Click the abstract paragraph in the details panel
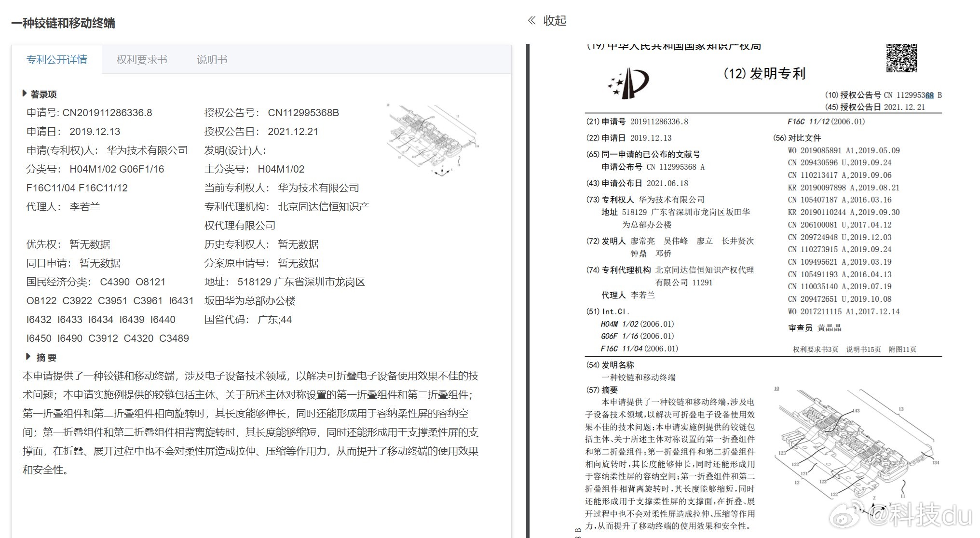This screenshot has height=538, width=980. point(250,423)
